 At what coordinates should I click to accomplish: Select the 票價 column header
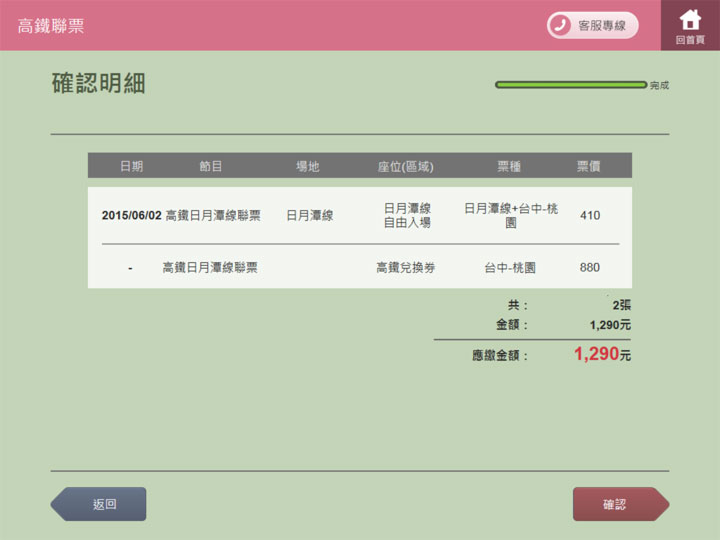tap(589, 166)
